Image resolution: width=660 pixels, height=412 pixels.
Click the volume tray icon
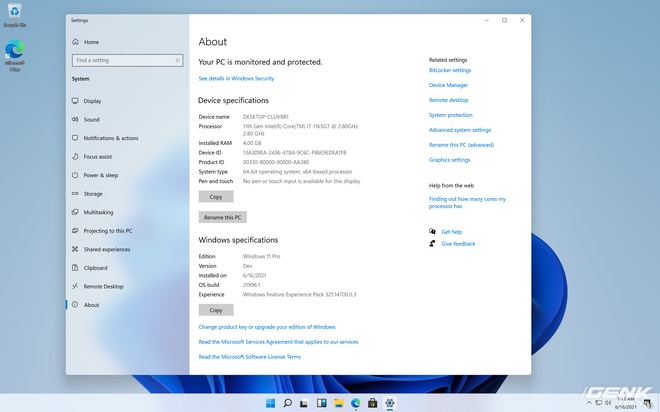pyautogui.click(x=608, y=403)
